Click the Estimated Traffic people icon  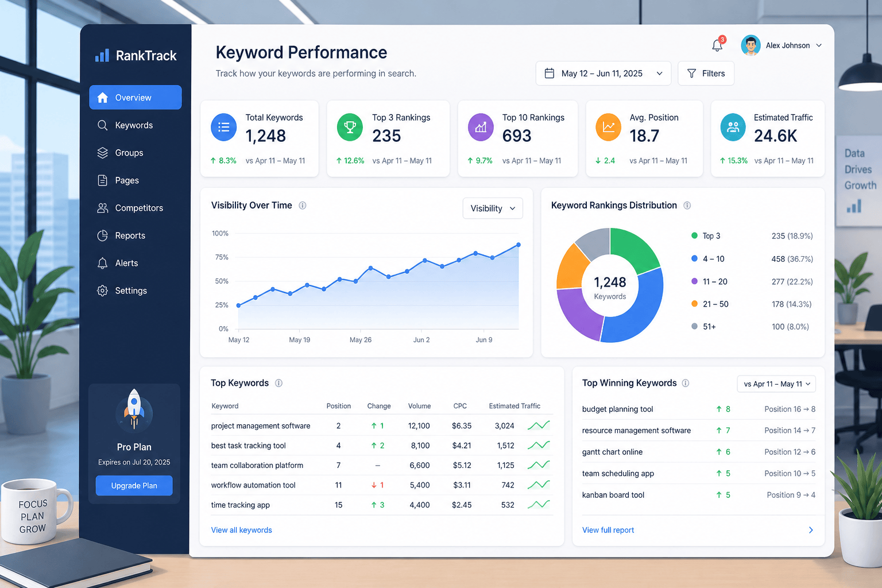click(733, 127)
